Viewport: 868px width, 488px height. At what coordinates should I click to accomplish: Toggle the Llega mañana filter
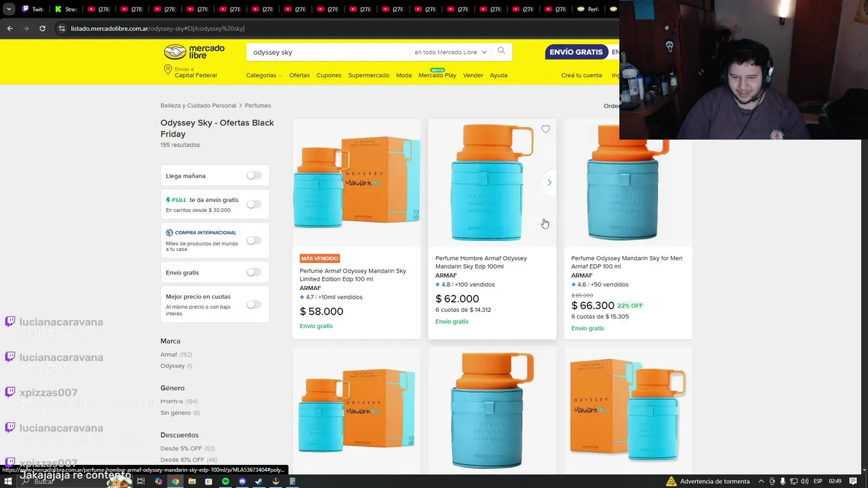tap(254, 176)
